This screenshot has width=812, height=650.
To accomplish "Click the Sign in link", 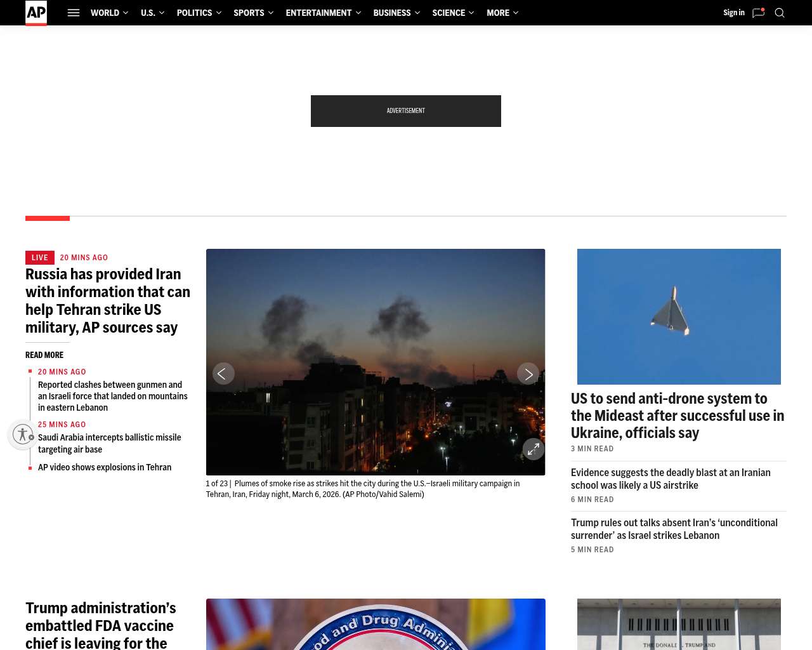I will (733, 13).
